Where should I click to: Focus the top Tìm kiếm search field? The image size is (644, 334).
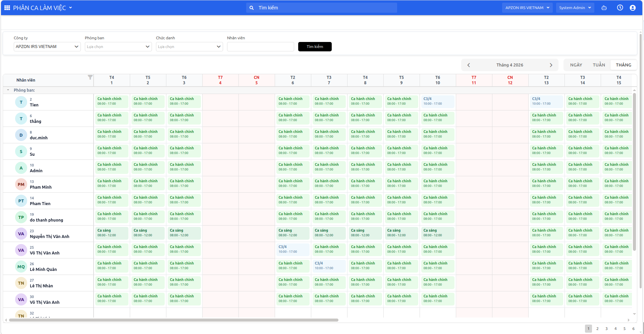(322, 8)
